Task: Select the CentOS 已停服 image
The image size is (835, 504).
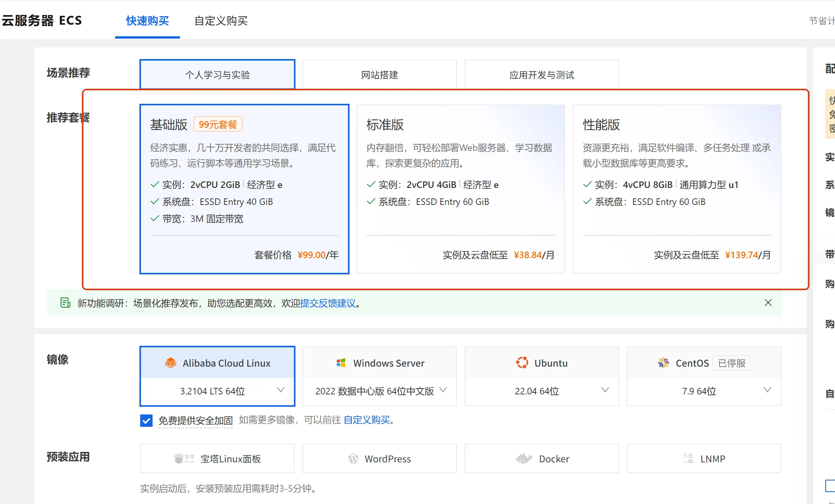Action: click(x=704, y=363)
